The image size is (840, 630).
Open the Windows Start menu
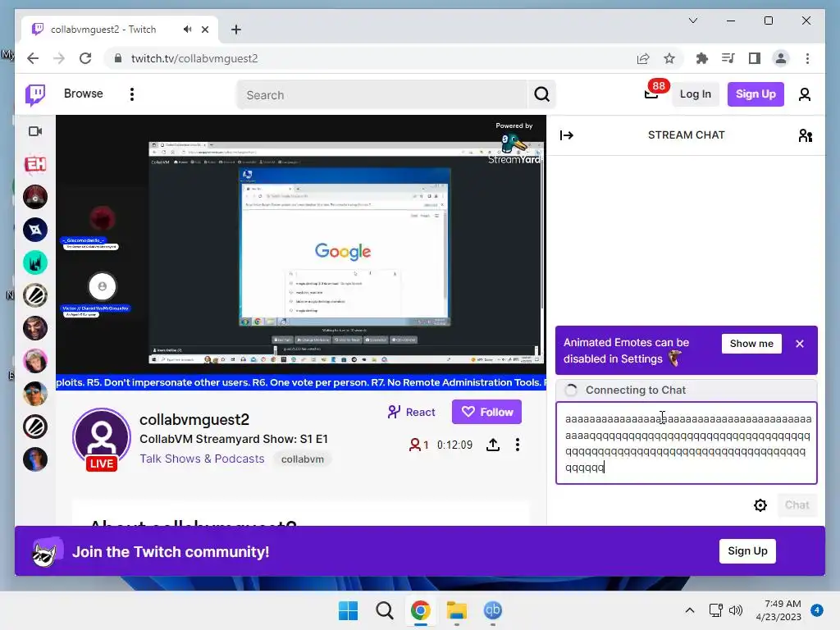click(x=348, y=610)
